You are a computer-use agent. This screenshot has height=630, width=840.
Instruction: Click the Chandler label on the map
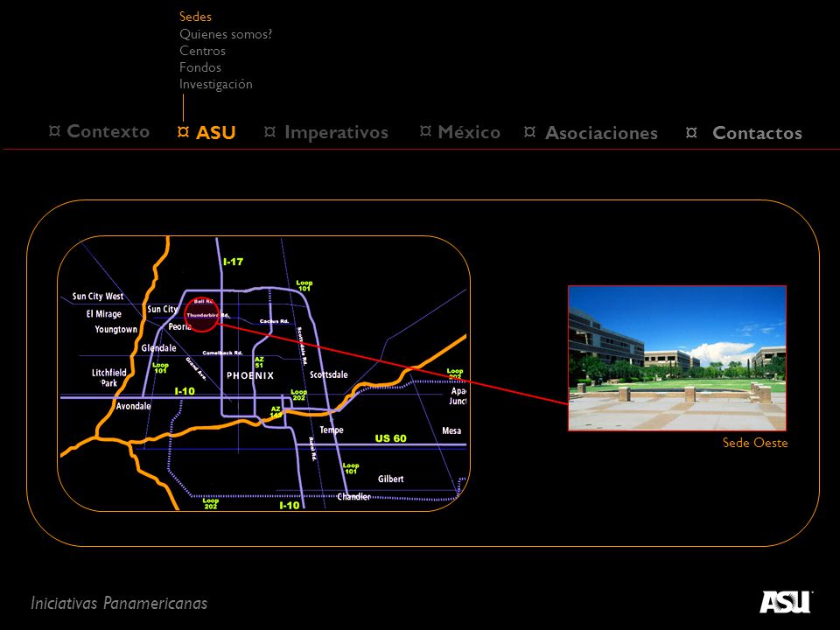click(353, 497)
